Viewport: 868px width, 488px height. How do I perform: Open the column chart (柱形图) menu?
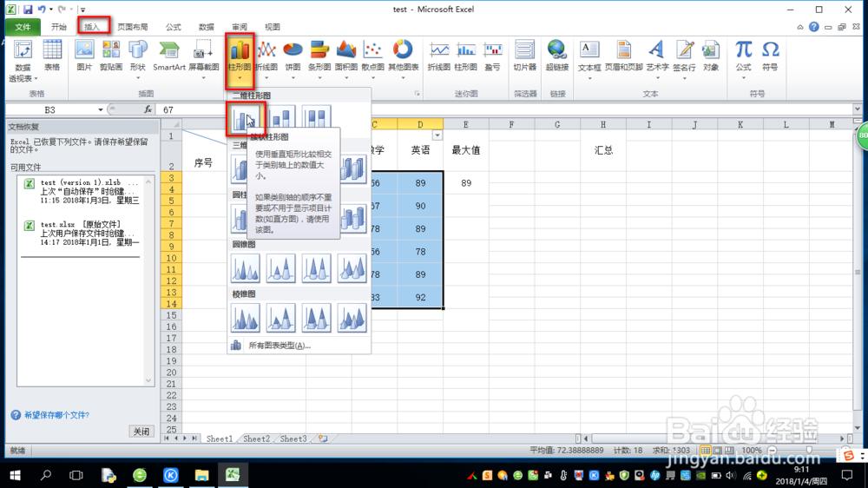click(x=240, y=60)
